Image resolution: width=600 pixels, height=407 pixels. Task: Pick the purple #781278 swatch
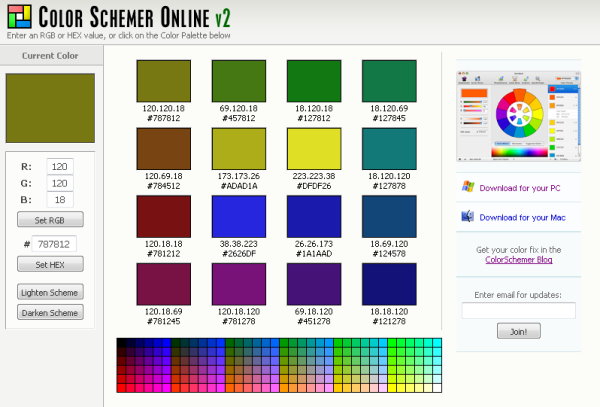pyautogui.click(x=239, y=284)
